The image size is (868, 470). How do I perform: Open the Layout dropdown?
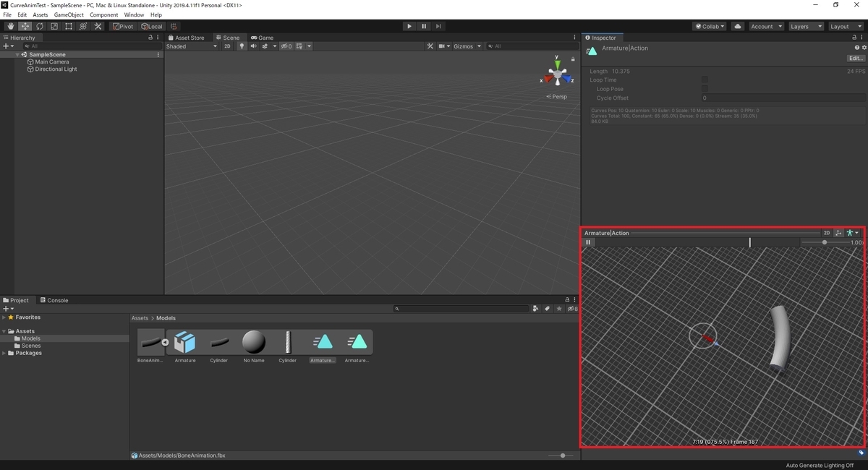coord(845,26)
